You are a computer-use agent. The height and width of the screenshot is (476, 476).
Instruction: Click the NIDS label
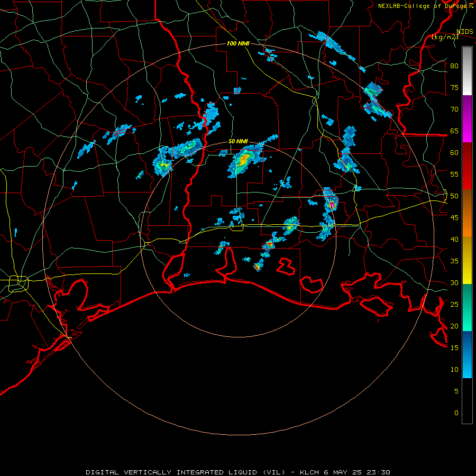click(464, 32)
